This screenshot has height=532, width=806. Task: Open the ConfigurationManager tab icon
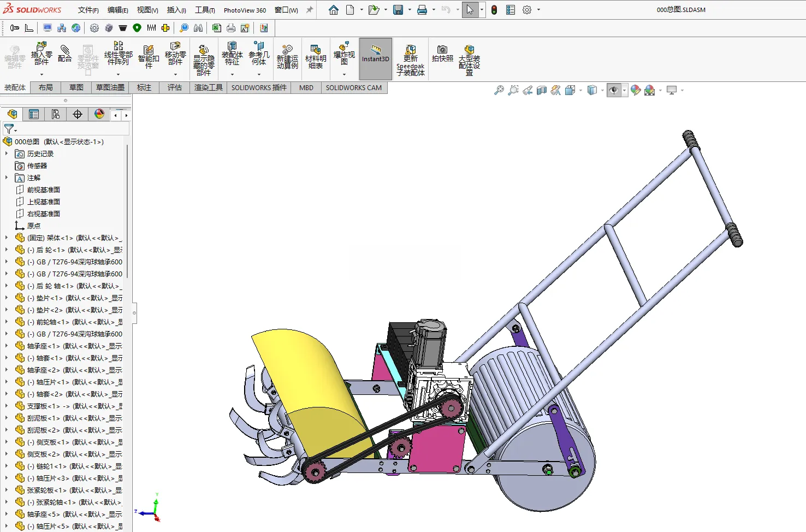(56, 114)
